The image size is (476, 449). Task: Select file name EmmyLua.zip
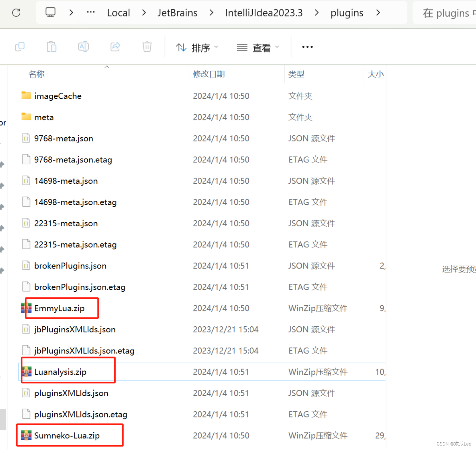(x=59, y=308)
